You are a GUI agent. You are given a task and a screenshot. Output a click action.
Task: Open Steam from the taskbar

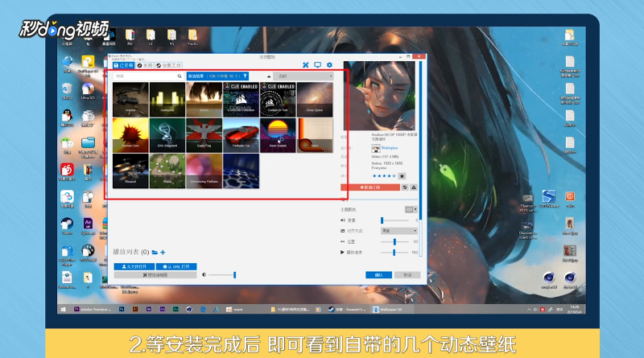click(x=347, y=309)
